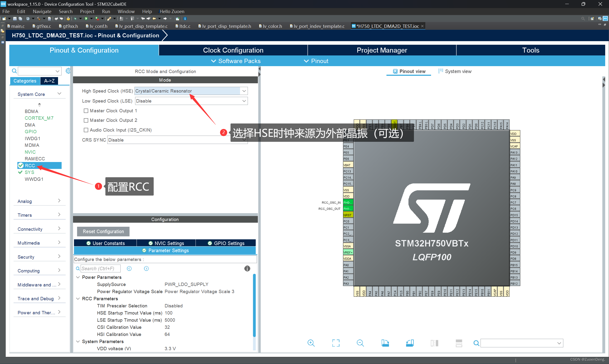Image resolution: width=609 pixels, height=364 pixels.
Task: Rotate the chip counter-clockwise
Action: (410, 343)
